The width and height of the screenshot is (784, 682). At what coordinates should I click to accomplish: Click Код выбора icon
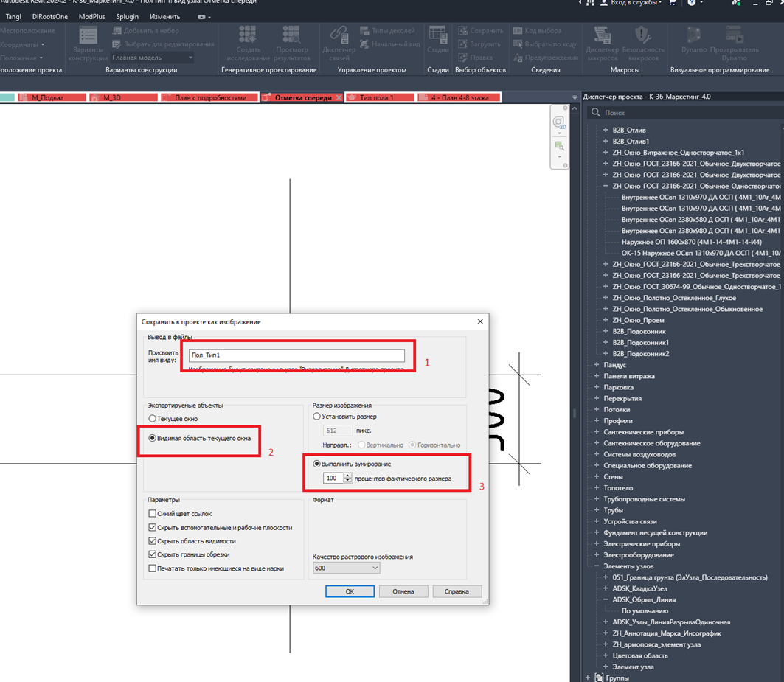pyautogui.click(x=518, y=30)
